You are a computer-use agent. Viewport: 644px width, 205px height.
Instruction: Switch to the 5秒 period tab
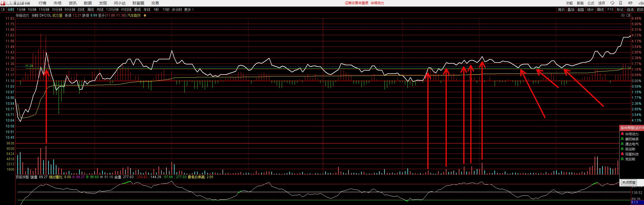(x=156, y=10)
